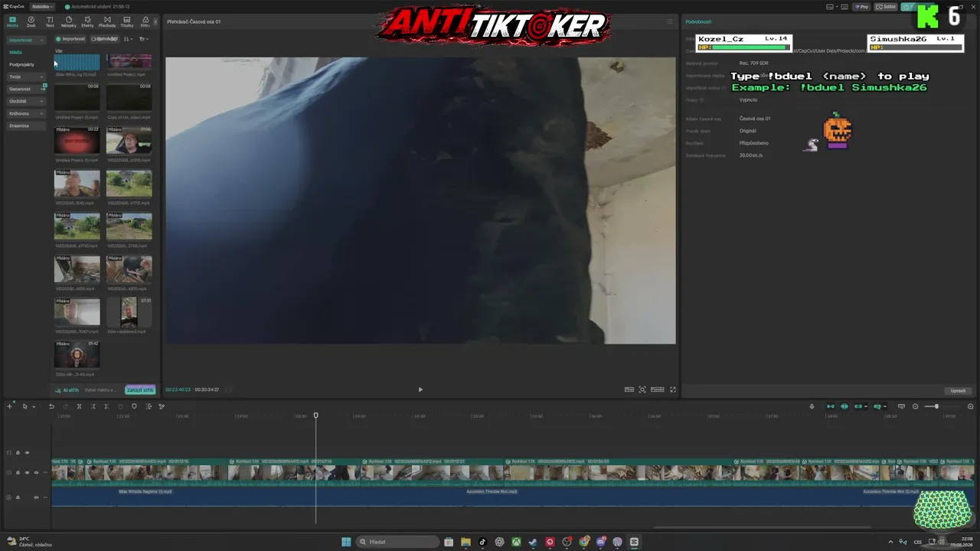Expand the Knihovna sidebar section
Image resolution: width=980 pixels, height=551 pixels.
click(x=26, y=113)
